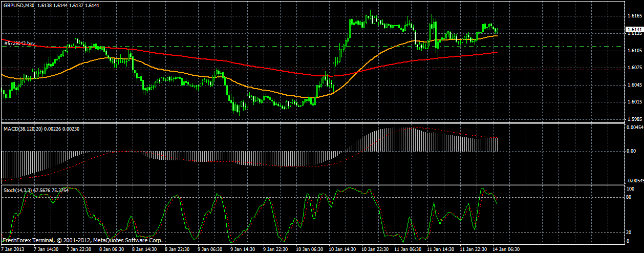Click the 10 Jan 22:30 time label

375,249
